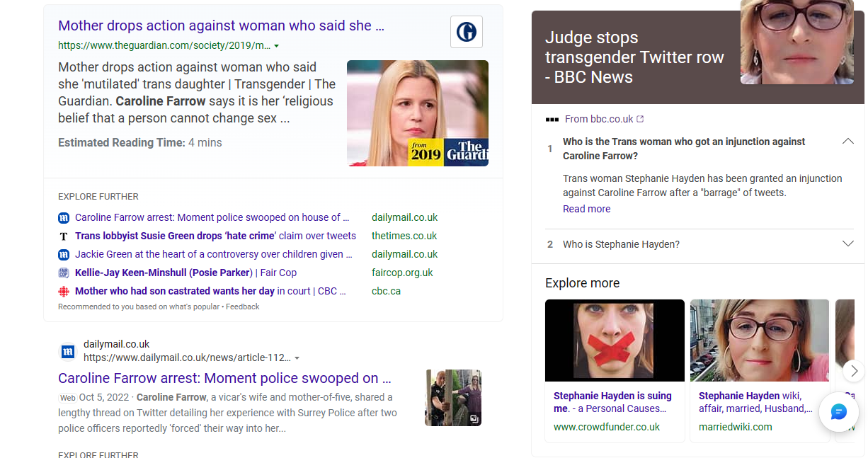Image resolution: width=868 pixels, height=458 pixels.
Task: Click the 'Estimated Reading Time: 4 mins' text
Action: (140, 142)
